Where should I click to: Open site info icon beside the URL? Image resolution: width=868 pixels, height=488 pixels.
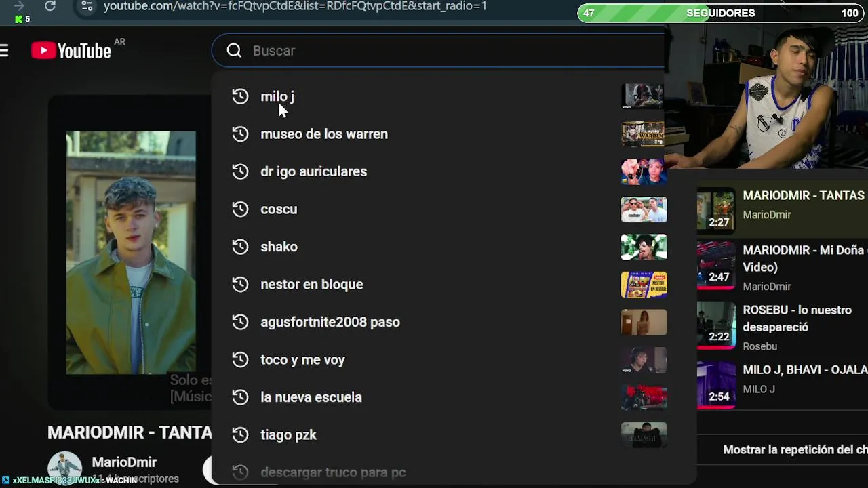coord(87,6)
